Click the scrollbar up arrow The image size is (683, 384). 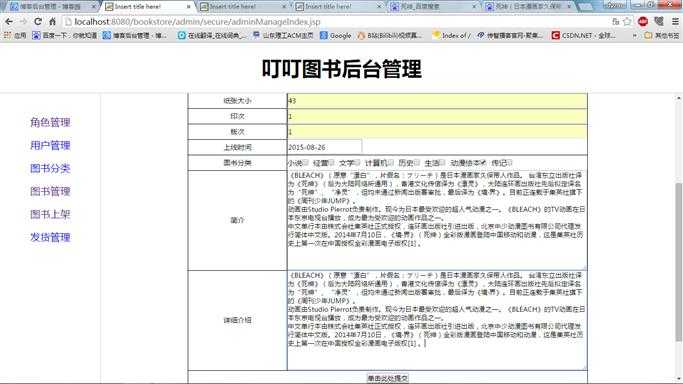pyautogui.click(x=678, y=99)
